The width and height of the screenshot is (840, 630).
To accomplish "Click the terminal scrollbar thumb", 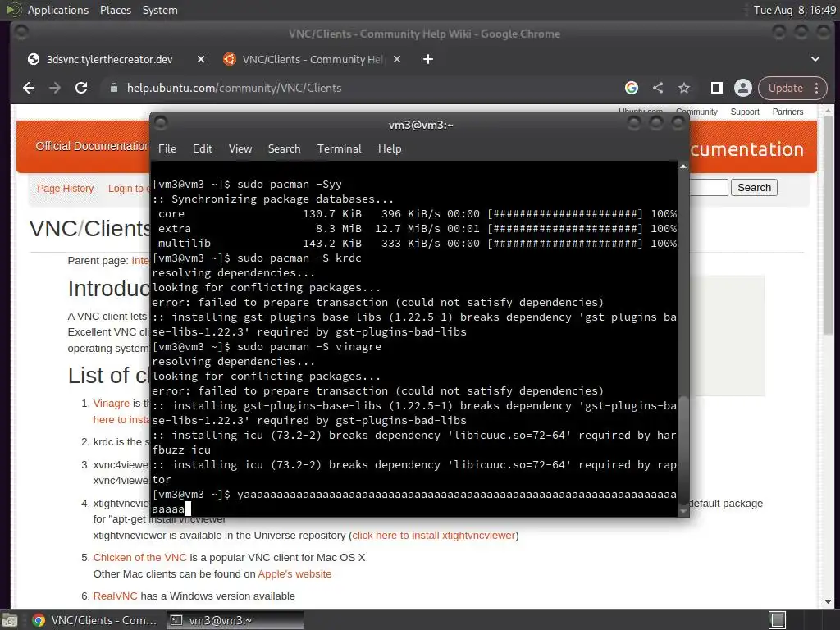I will [x=683, y=450].
